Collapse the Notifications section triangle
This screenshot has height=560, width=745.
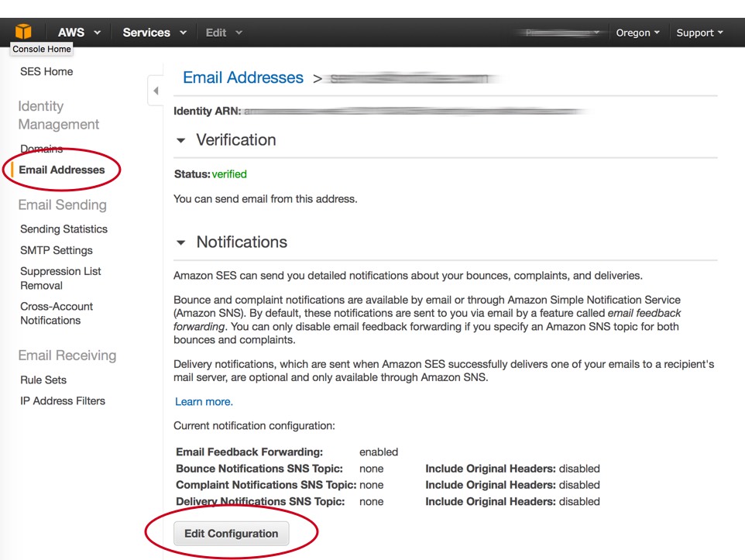pyautogui.click(x=180, y=242)
